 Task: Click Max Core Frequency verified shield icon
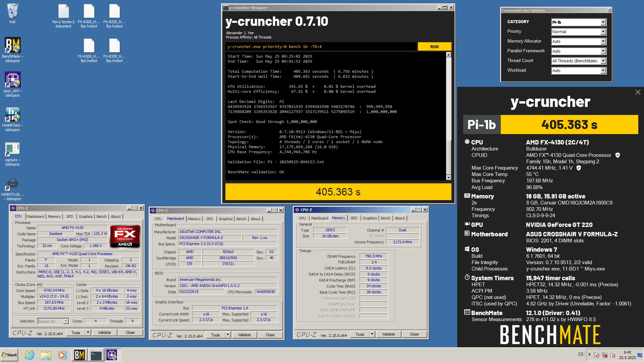(579, 168)
